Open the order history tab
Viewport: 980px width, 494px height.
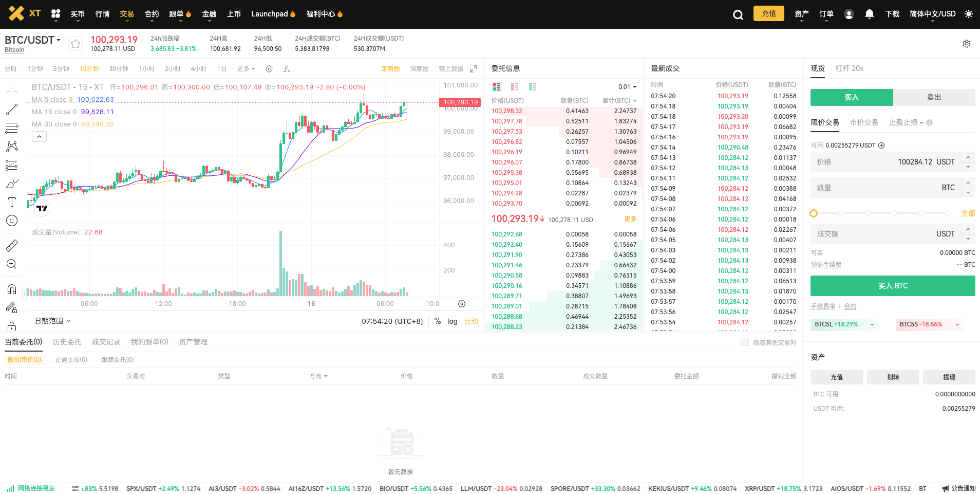click(x=67, y=342)
